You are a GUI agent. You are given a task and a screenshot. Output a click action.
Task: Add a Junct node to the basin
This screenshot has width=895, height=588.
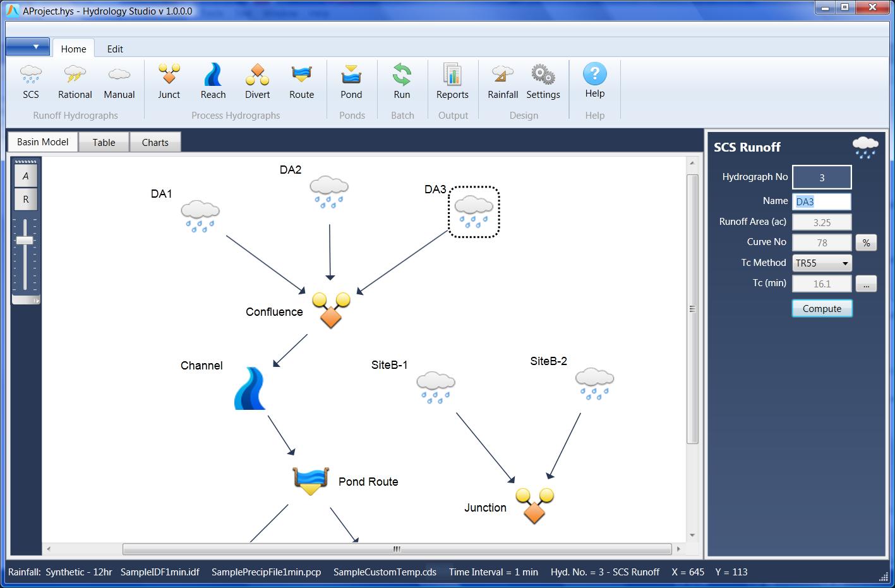(x=168, y=82)
